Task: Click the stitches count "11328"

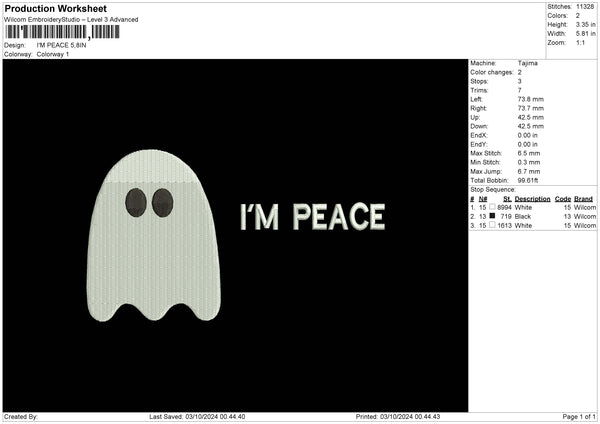Action: [585, 7]
